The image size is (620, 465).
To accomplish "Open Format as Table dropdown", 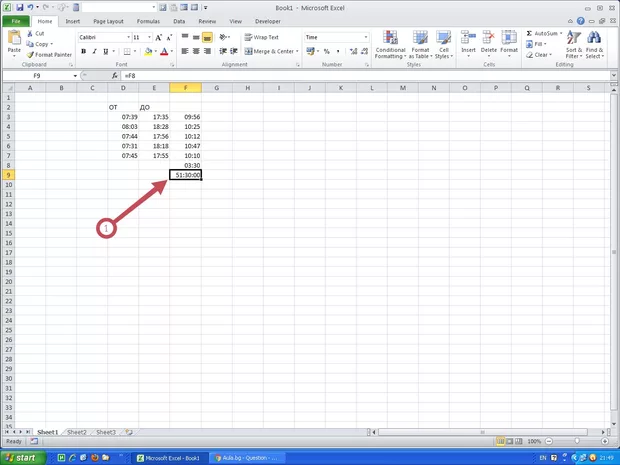I will point(420,45).
